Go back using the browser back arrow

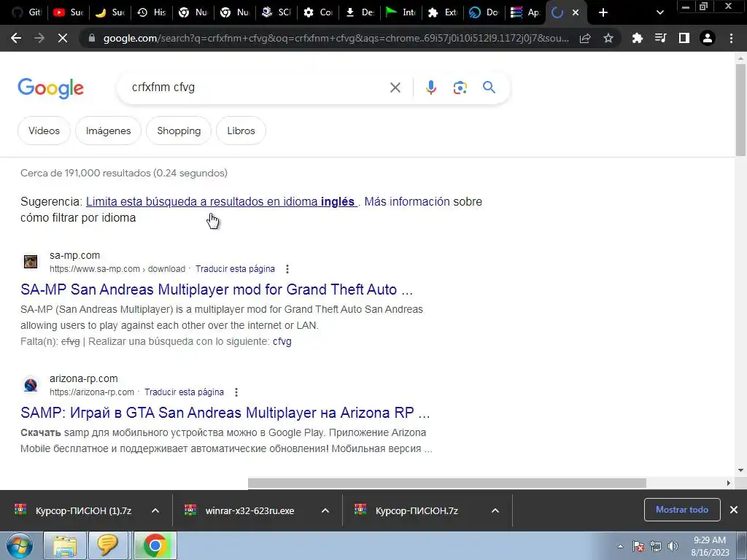[16, 38]
